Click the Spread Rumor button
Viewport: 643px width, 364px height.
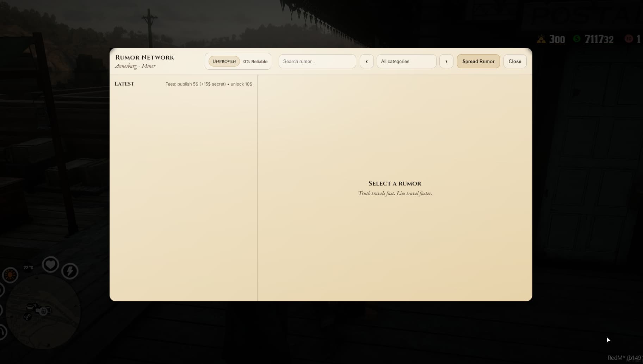pyautogui.click(x=478, y=61)
